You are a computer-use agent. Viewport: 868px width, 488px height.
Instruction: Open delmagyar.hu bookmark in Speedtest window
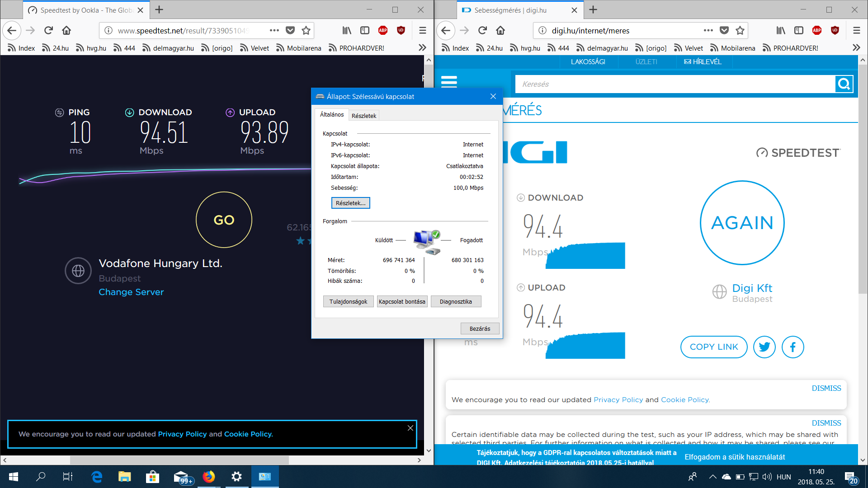[168, 48]
